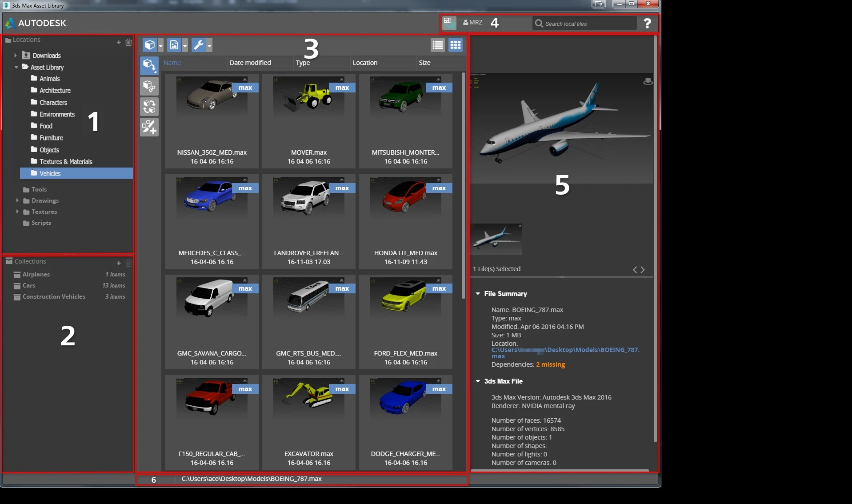Select the MOVER.max thumbnail

pos(309,121)
